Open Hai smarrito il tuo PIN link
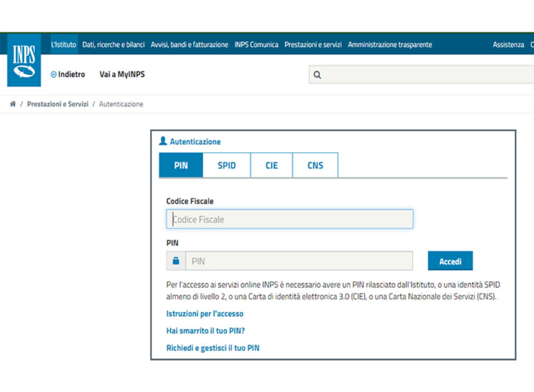The image size is (534, 392). click(205, 331)
